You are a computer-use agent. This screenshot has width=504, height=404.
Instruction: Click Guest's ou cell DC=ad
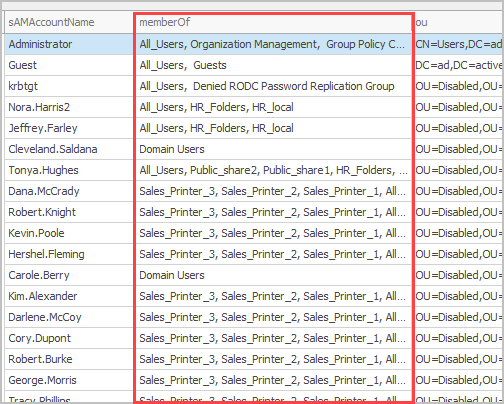(459, 65)
